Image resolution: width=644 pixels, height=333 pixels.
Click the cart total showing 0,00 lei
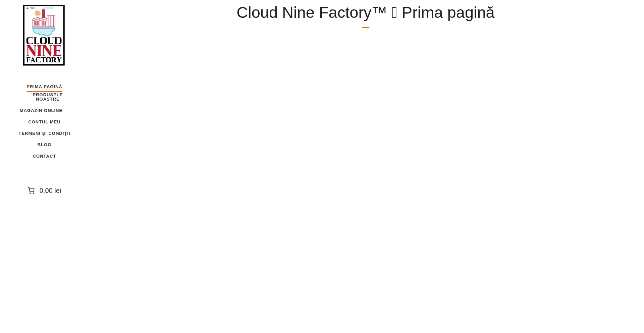pyautogui.click(x=50, y=190)
